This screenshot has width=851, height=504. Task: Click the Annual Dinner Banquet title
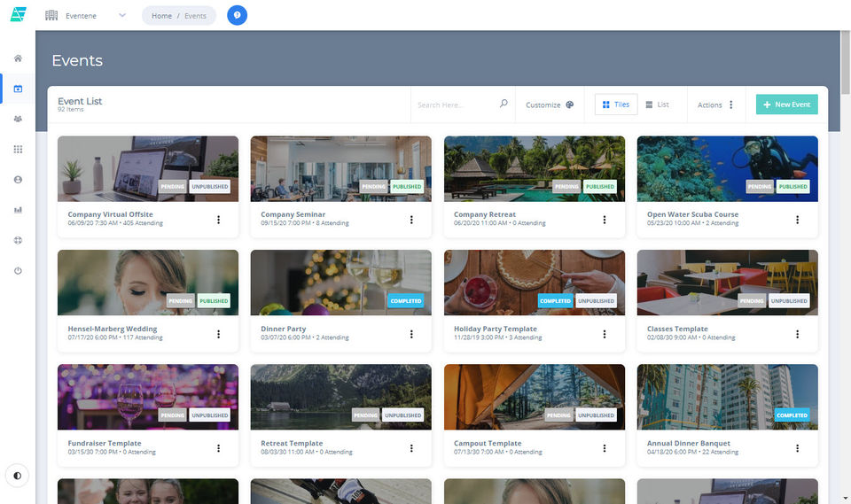tap(688, 443)
